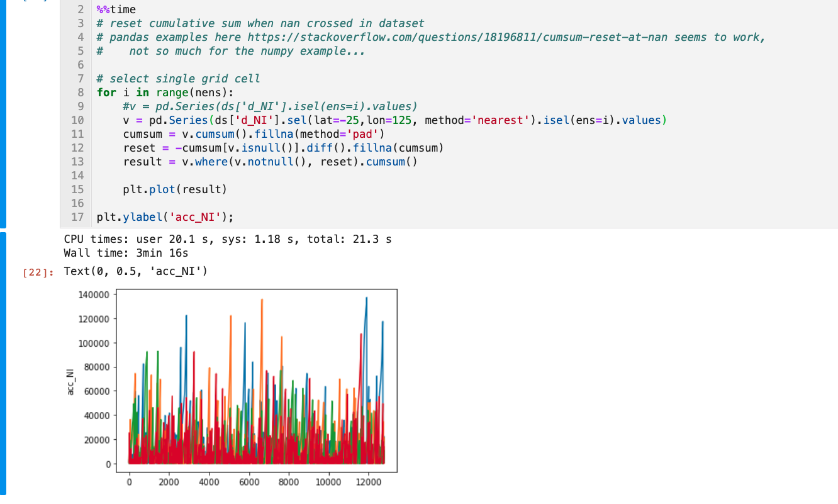Click the 'Wall time: 3min 16s' output
This screenshot has width=838, height=504.
point(126,254)
